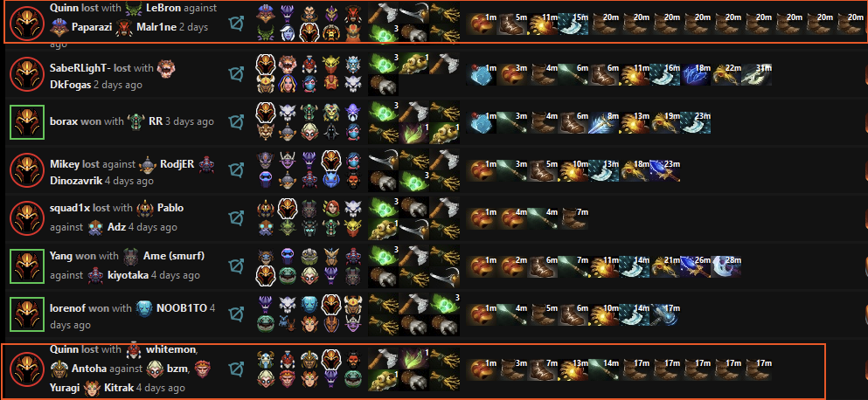Image resolution: width=868 pixels, height=400 pixels.
Task: Click the Dragon Knight portrait in borax's row
Action: click(27, 122)
